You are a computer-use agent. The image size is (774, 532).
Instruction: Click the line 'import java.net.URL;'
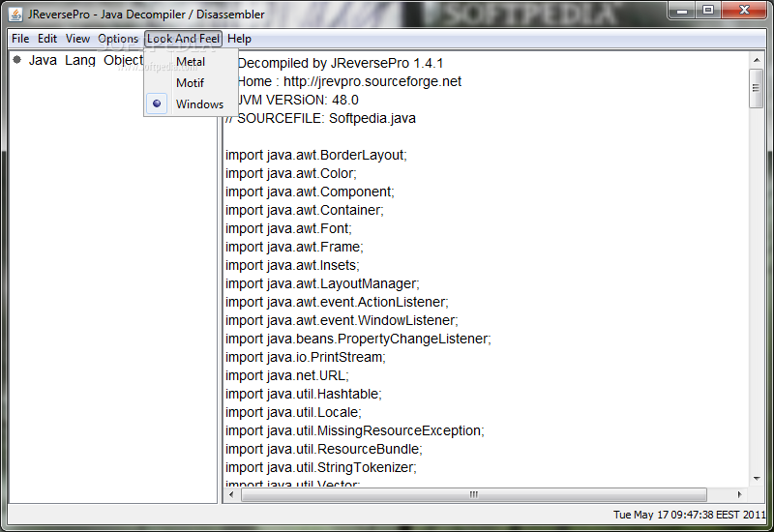pos(287,375)
